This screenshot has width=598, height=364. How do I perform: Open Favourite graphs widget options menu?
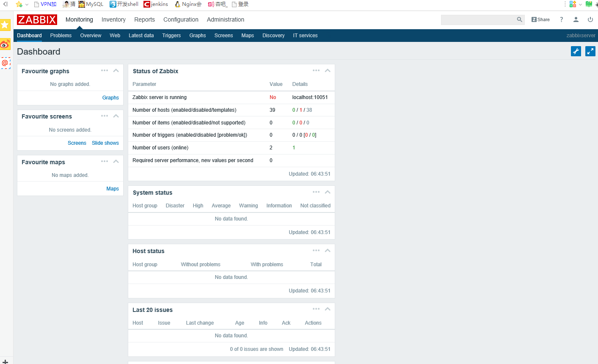(x=105, y=71)
